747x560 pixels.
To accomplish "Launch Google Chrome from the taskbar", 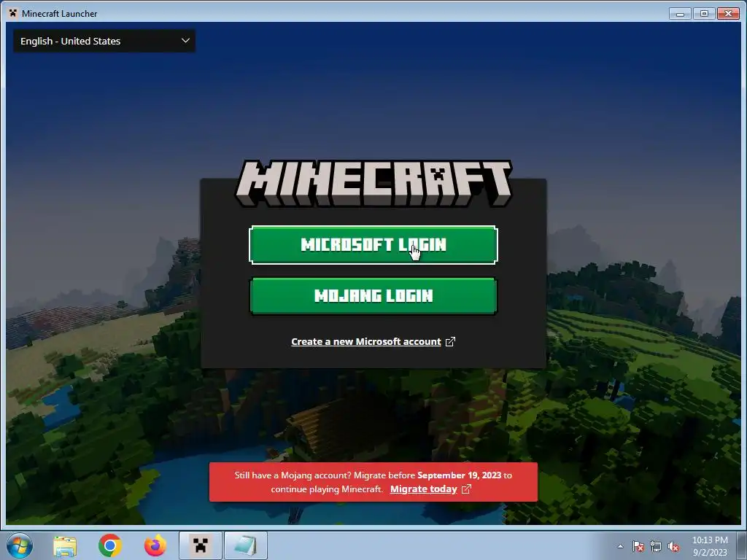I will point(110,546).
